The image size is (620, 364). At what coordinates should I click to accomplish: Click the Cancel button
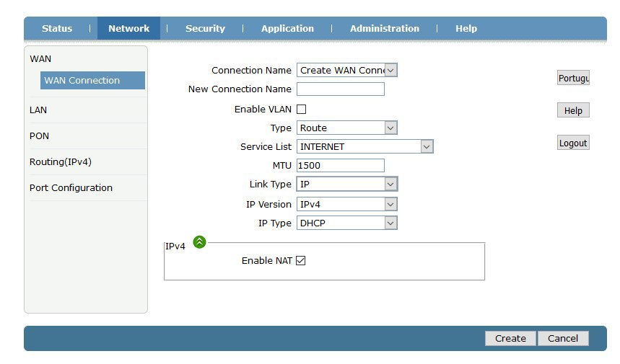click(x=563, y=338)
